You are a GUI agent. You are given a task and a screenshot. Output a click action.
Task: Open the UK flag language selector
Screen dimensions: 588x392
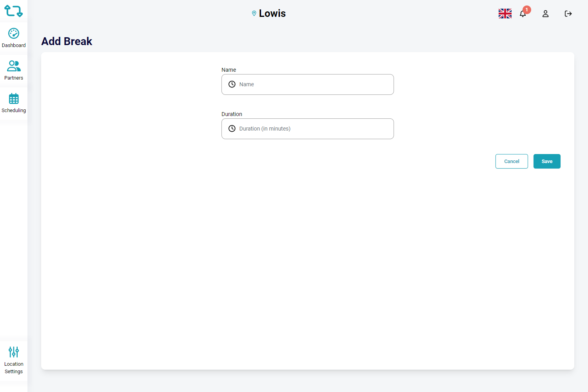click(x=505, y=14)
